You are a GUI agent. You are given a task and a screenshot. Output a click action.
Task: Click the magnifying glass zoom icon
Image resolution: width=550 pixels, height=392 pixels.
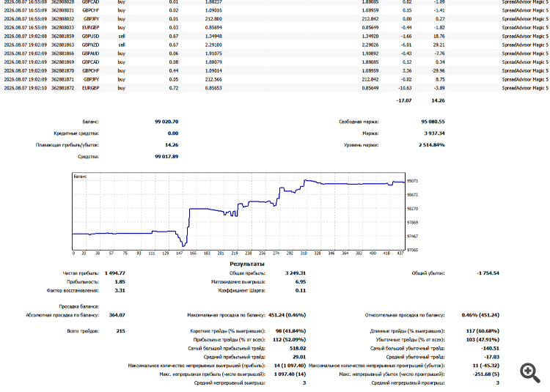coord(529,373)
